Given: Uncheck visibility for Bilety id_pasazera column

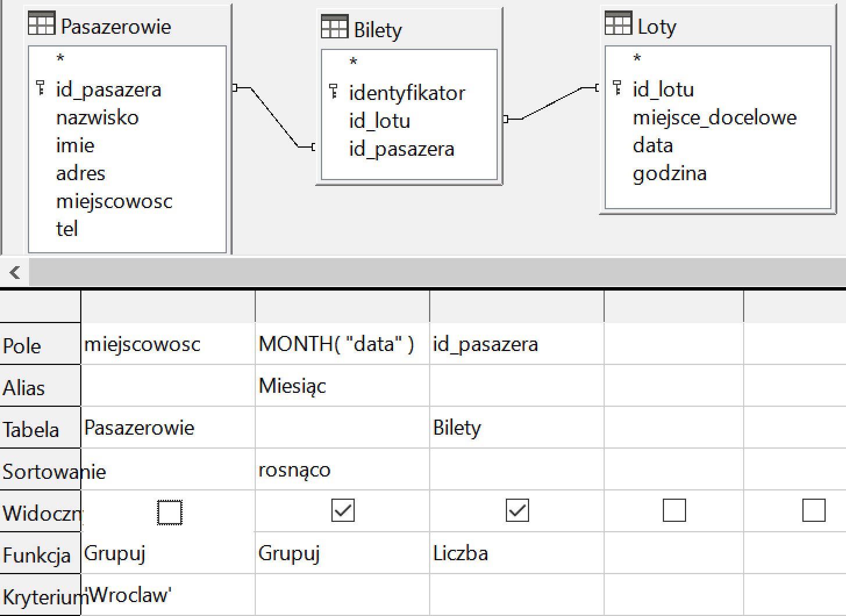Looking at the screenshot, I should point(517,511).
